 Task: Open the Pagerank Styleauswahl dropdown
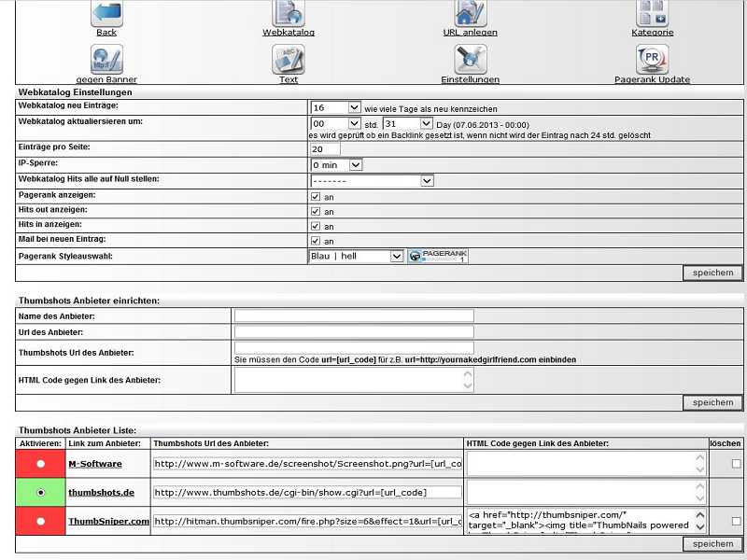click(x=356, y=256)
